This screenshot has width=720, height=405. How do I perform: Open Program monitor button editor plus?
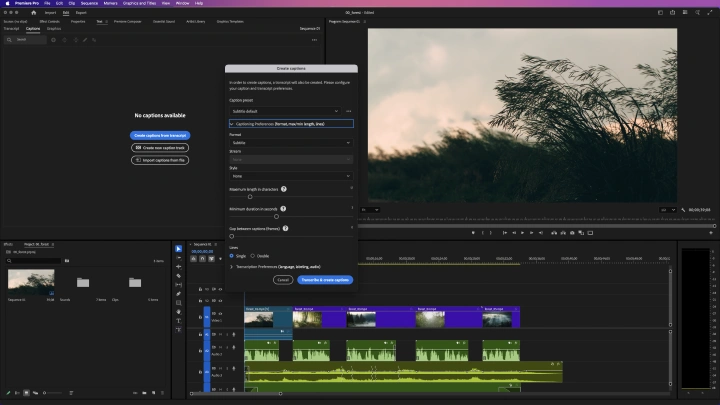point(711,233)
